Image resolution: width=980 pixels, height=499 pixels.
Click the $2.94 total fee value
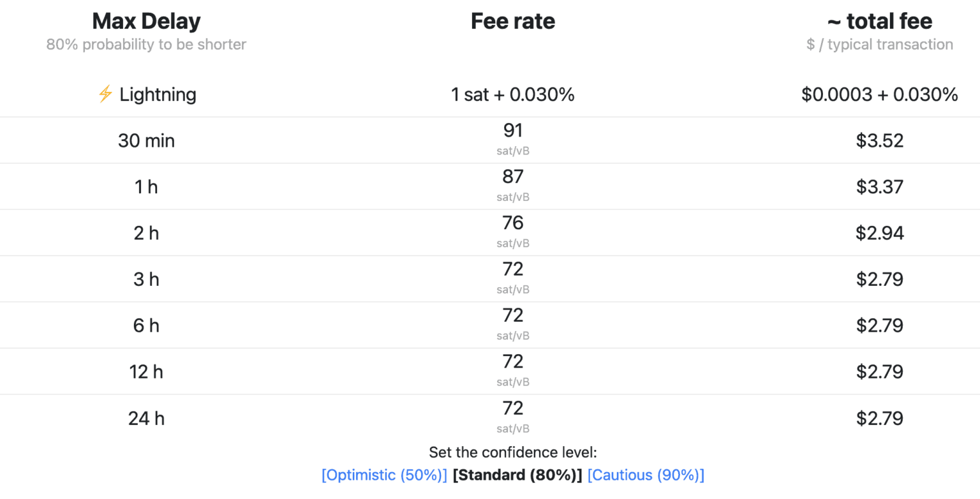[x=880, y=233]
